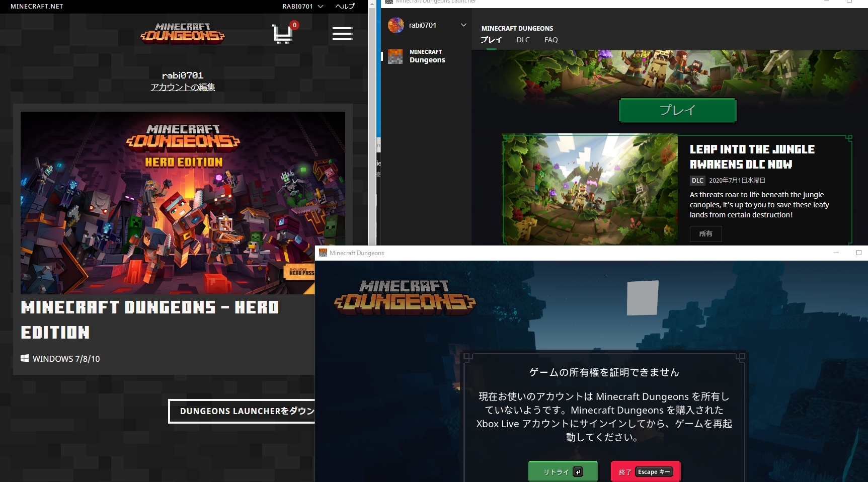Image resolution: width=868 pixels, height=482 pixels.
Task: Select the Minecraft Dungeons game icon in launcher sidebar
Action: 395,56
